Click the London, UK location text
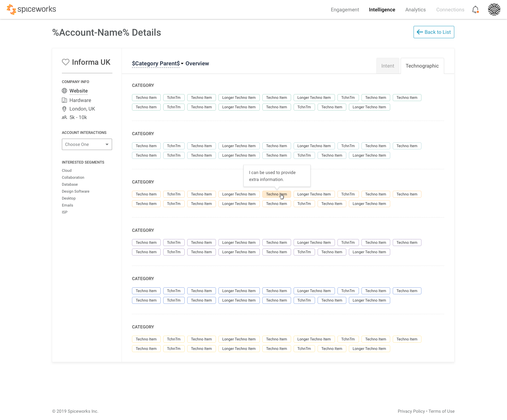This screenshot has width=507, height=420. (82, 109)
